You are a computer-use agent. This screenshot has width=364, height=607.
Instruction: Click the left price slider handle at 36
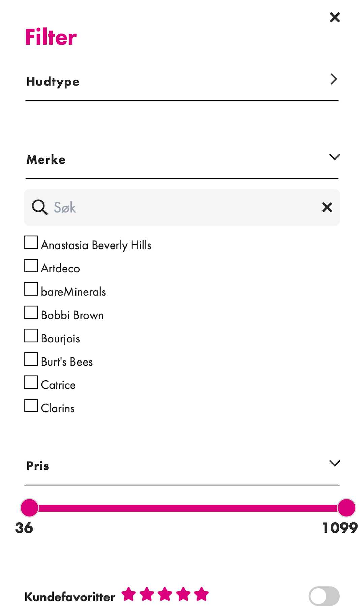30,507
